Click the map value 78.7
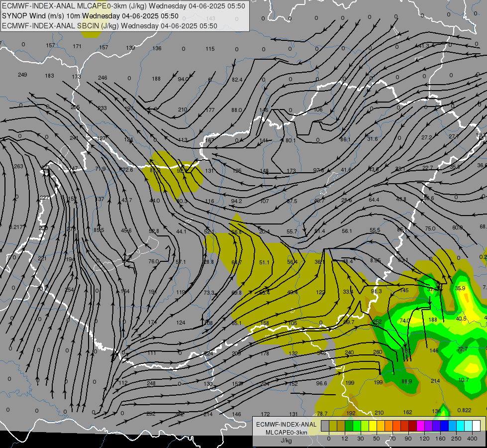The width and height of the screenshot is (487, 448). (322, 414)
